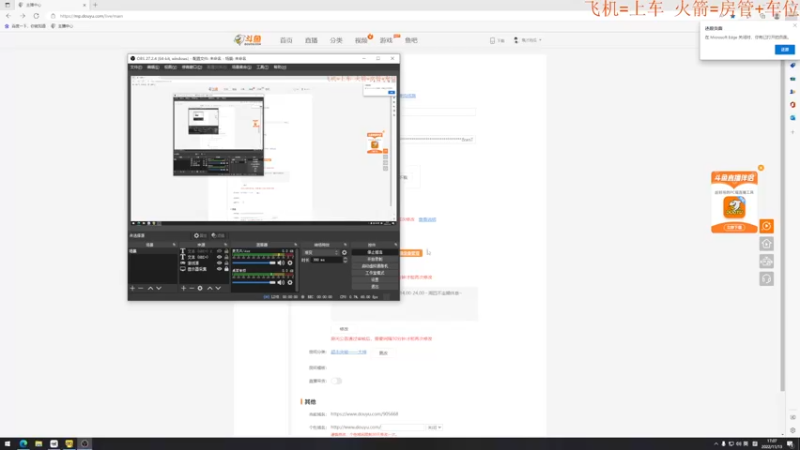
Task: Adjust volume slider of first mixer channel
Action: click(254, 263)
